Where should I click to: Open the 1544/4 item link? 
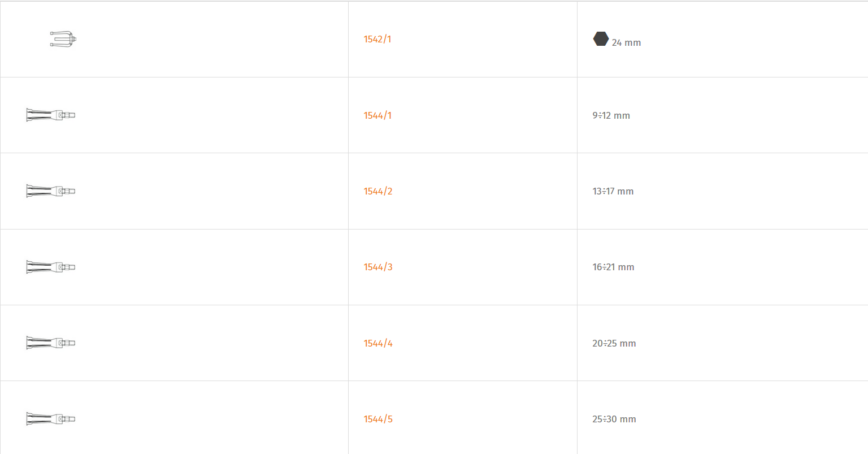[377, 343]
